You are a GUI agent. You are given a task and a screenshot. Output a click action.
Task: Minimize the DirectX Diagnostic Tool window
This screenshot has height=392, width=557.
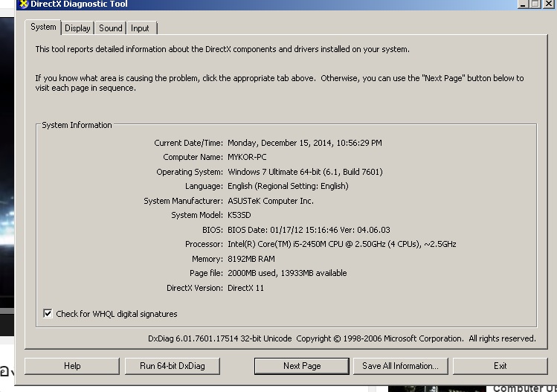(523, 4)
